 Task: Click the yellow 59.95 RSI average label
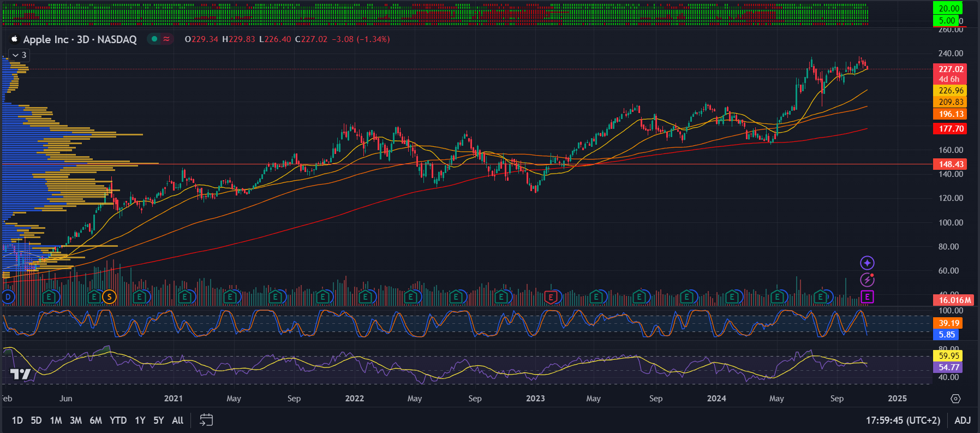(x=949, y=356)
